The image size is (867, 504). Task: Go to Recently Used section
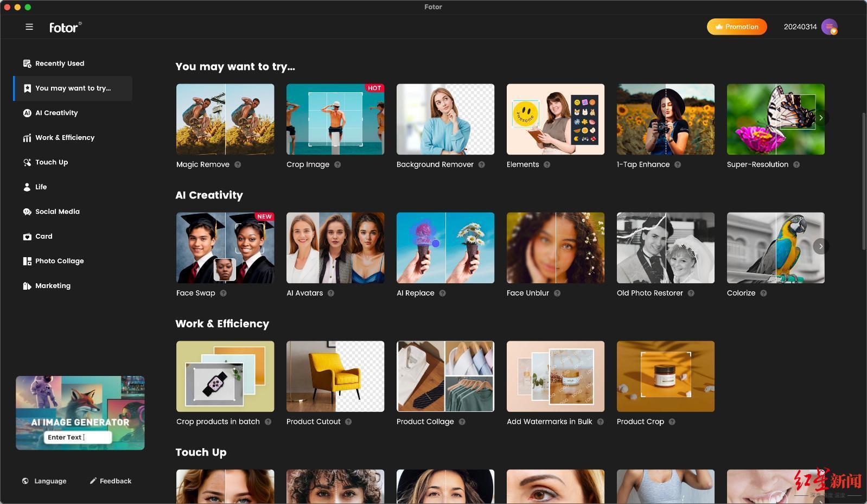[x=60, y=63]
